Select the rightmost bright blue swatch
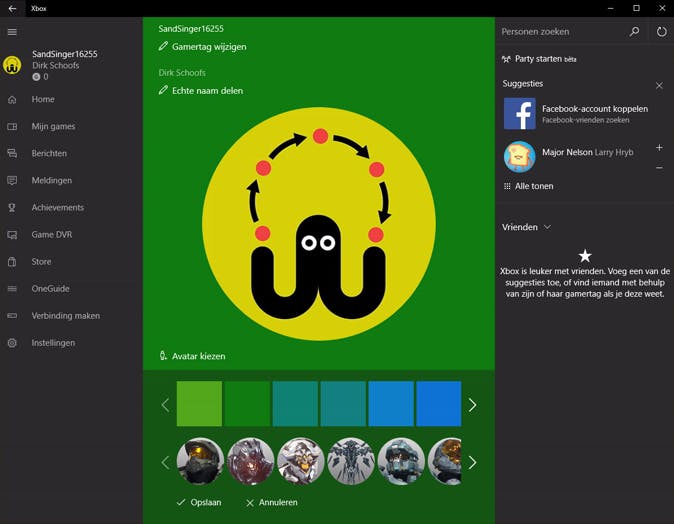This screenshot has height=524, width=674. click(x=438, y=404)
